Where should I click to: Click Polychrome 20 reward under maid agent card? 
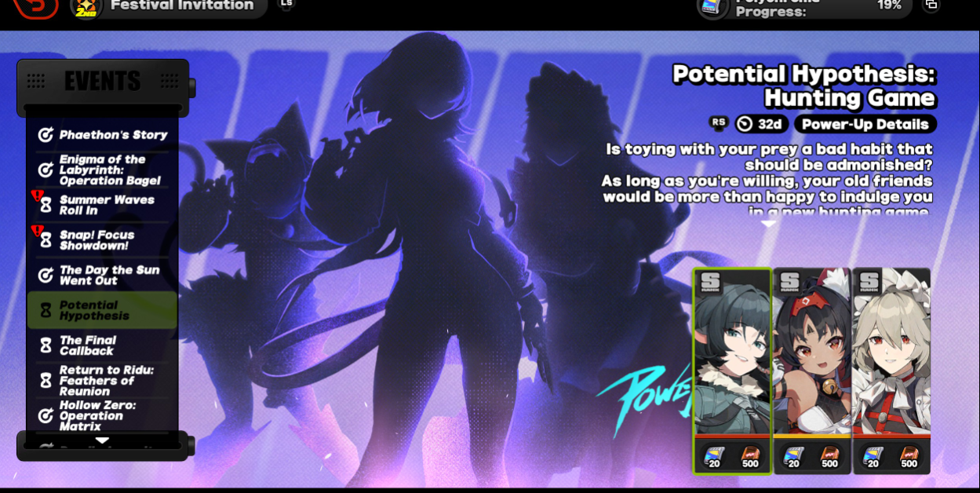[873, 457]
